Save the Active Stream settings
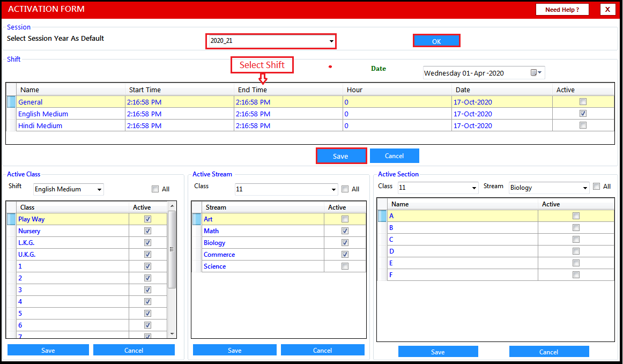 235,350
